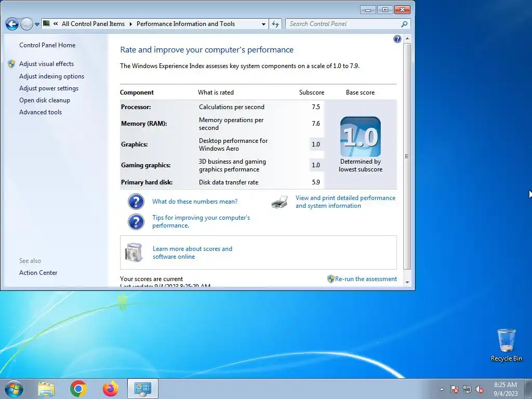Image resolution: width=532 pixels, height=399 pixels.
Task: Go back using the blue Back arrow
Action: pos(12,24)
